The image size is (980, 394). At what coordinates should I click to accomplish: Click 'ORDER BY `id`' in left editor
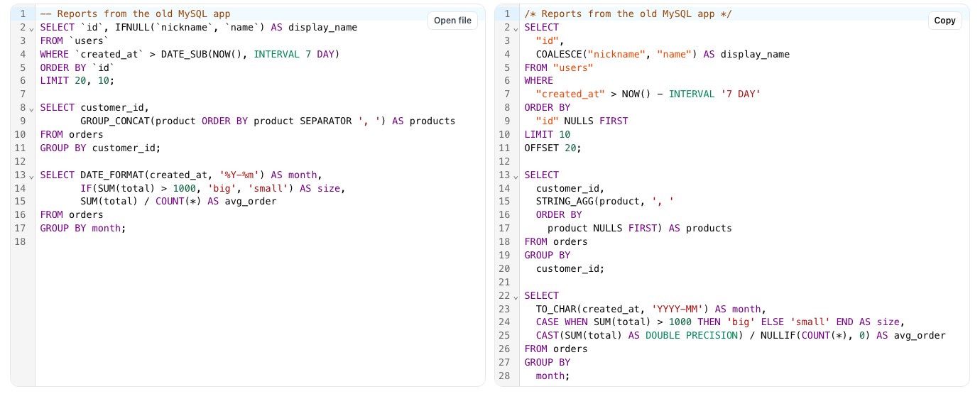tap(77, 67)
